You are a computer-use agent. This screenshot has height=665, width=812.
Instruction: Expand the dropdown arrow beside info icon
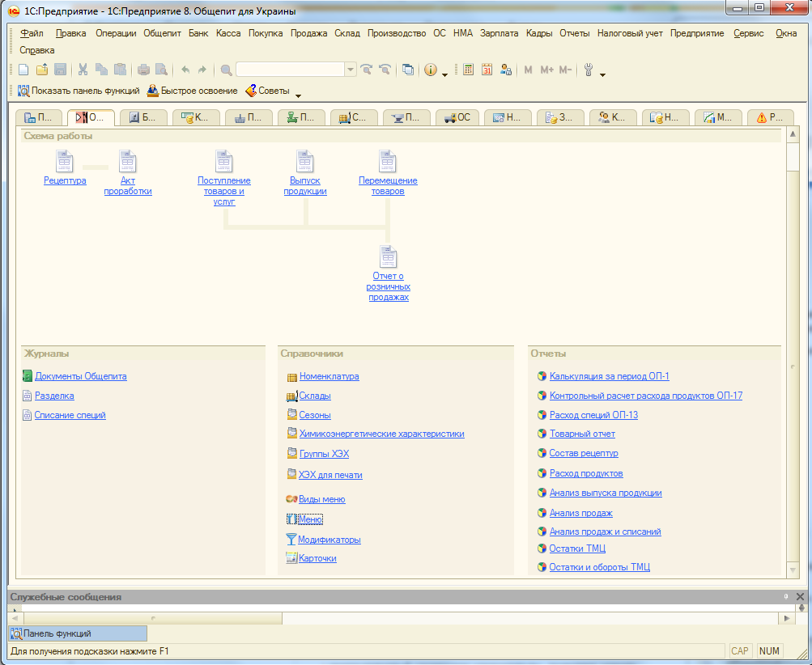(444, 75)
